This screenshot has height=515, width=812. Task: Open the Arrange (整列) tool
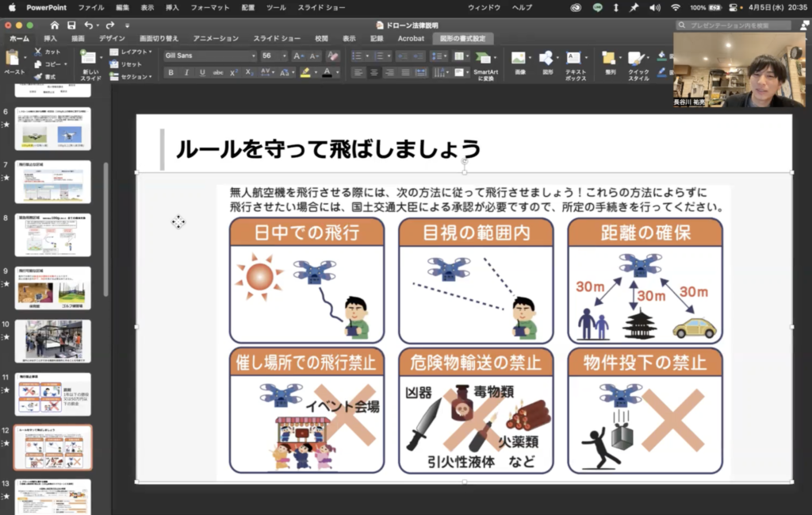click(x=610, y=58)
